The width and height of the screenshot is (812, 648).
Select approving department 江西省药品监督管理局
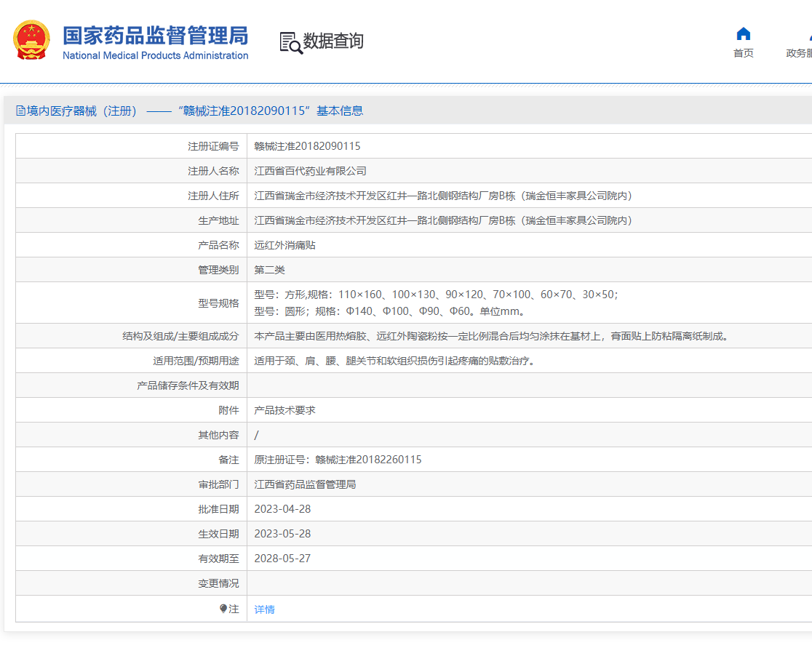(305, 484)
